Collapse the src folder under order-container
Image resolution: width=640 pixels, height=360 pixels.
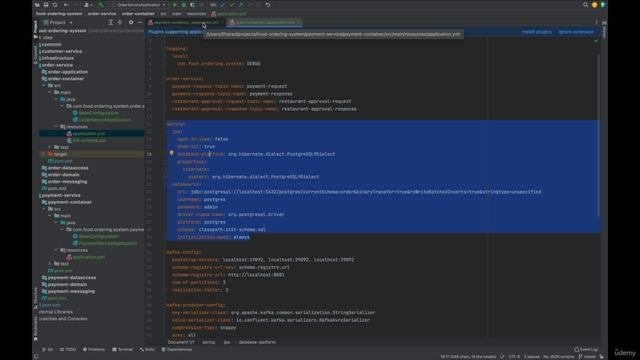coord(44,86)
